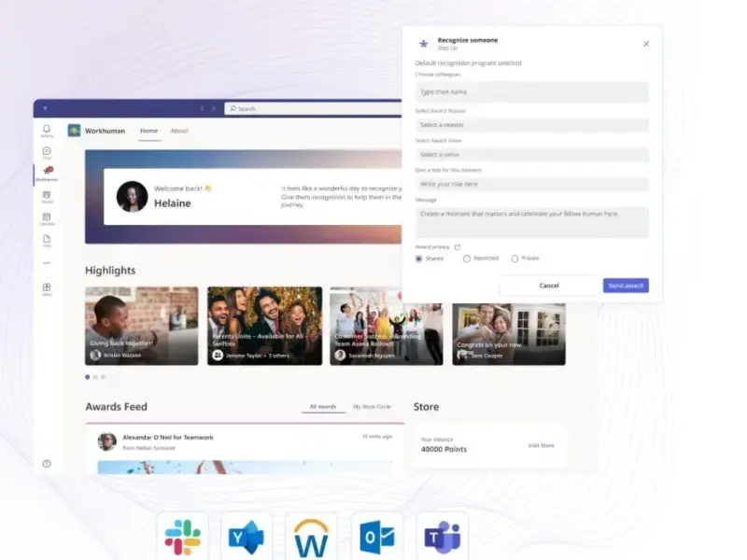Click the Visit Store link
Image resolution: width=747 pixels, height=560 pixels.
click(541, 445)
